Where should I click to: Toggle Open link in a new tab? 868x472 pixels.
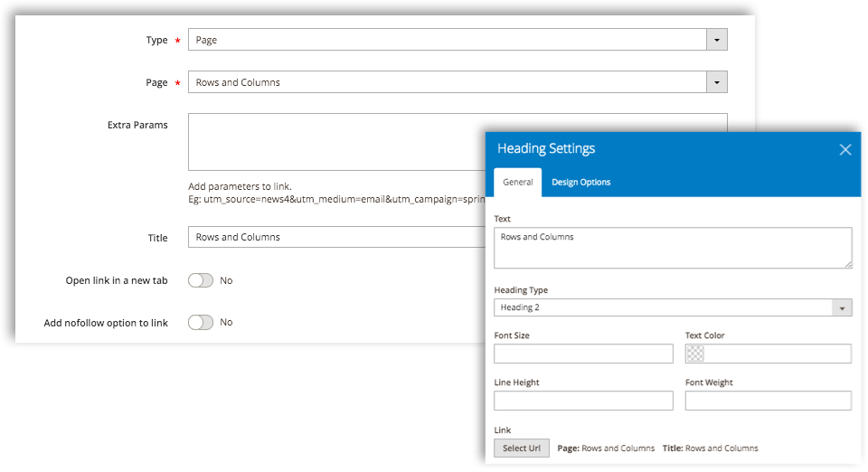point(201,280)
